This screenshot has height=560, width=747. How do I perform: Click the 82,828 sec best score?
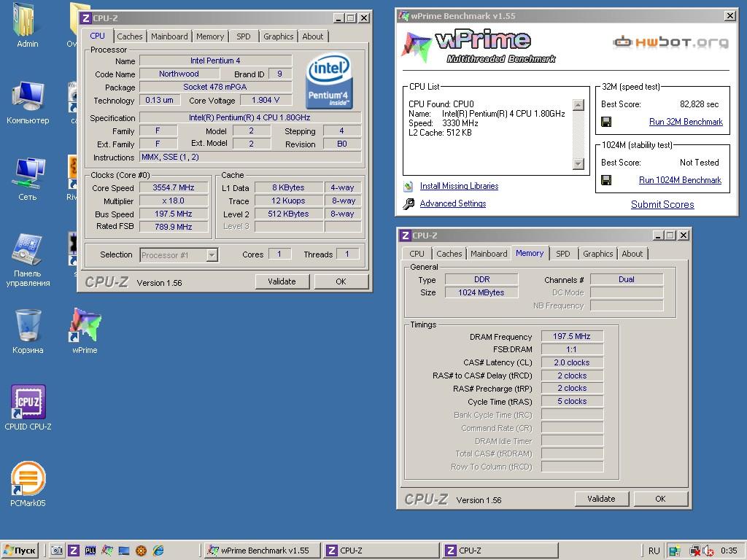(x=699, y=104)
